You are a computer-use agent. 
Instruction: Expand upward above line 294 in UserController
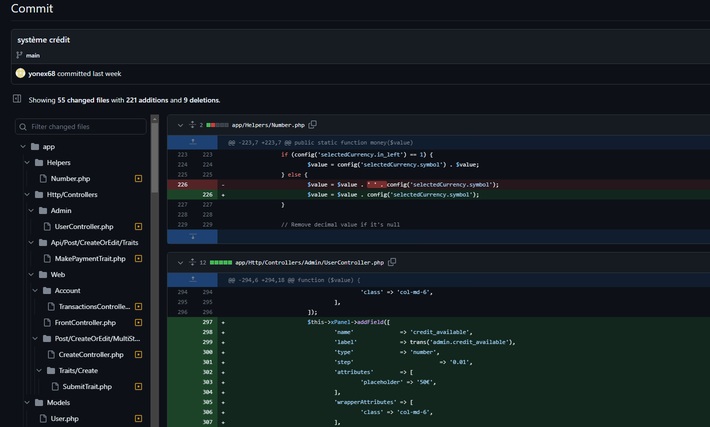point(192,280)
